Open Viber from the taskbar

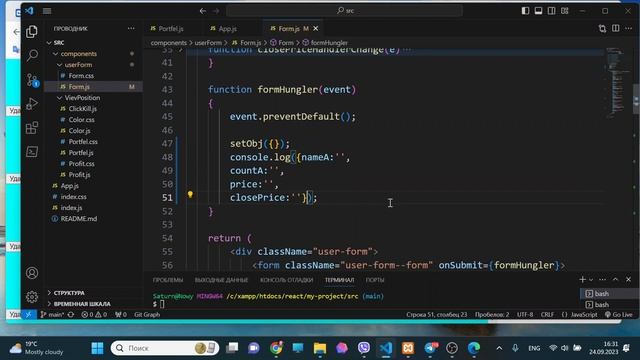(364, 348)
